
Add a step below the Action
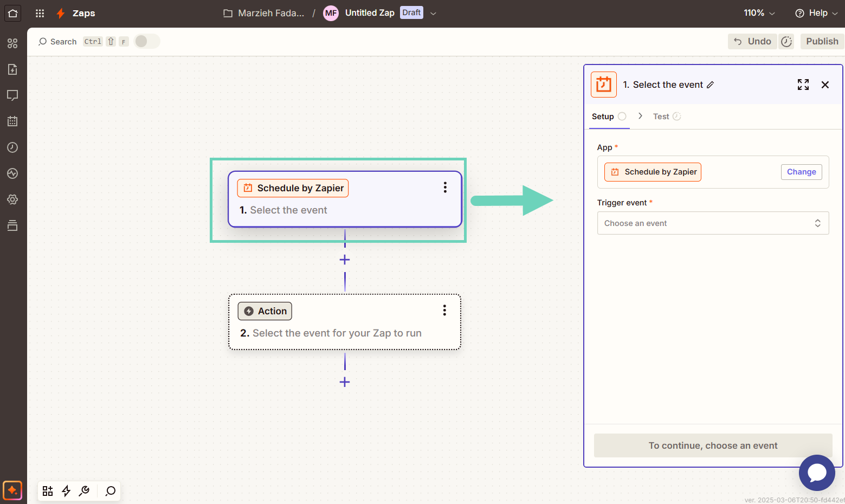pos(345,382)
